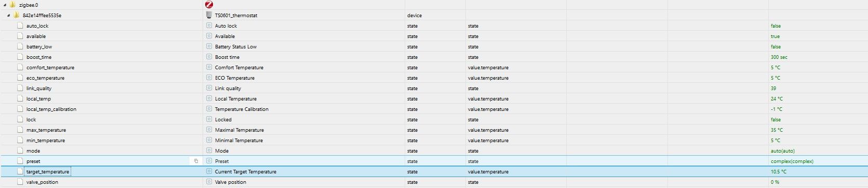This screenshot has height=188, width=868.
Task: Select the local_temp_calibration tree item
Action: pyautogui.click(x=51, y=109)
